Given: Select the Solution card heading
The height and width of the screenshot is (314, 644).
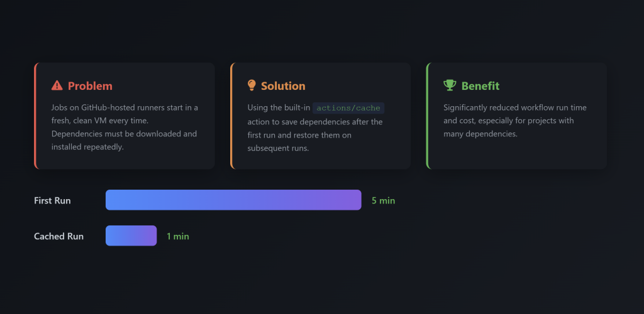Looking at the screenshot, I should [x=283, y=86].
